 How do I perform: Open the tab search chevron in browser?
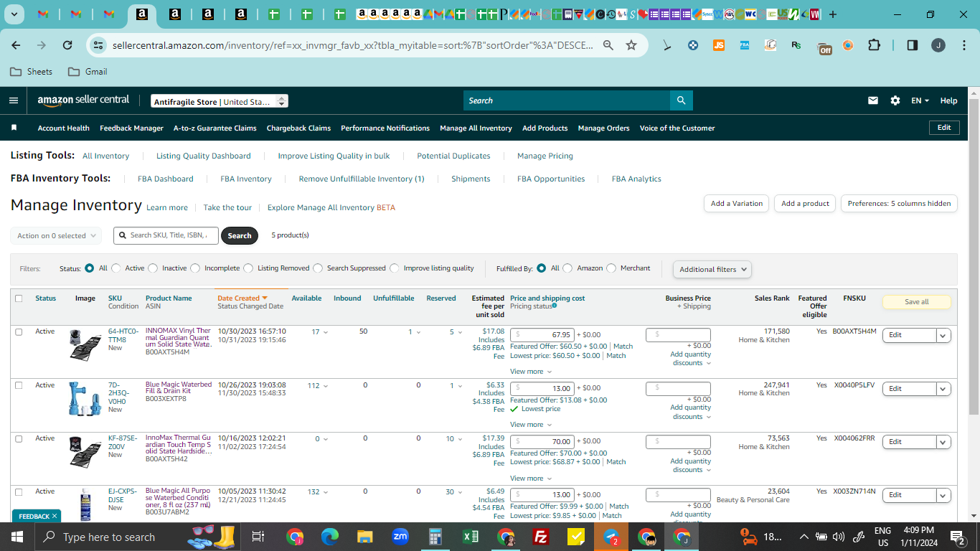click(14, 14)
